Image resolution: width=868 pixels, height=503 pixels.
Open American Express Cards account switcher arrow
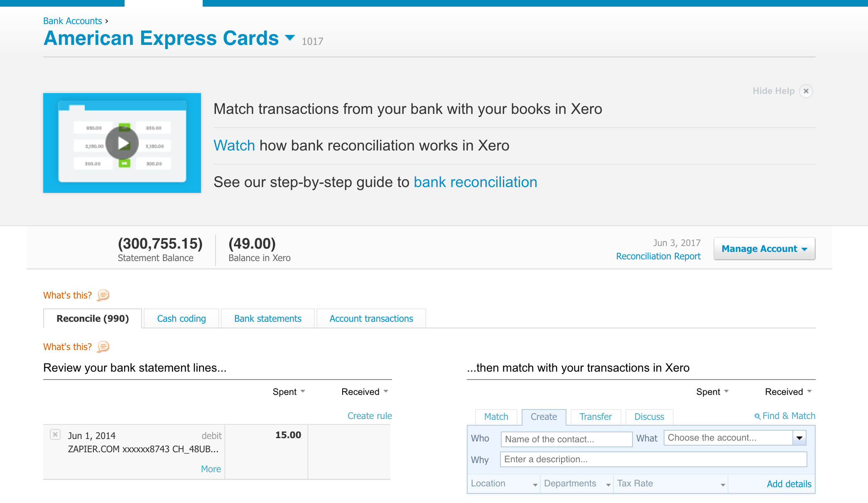290,38
